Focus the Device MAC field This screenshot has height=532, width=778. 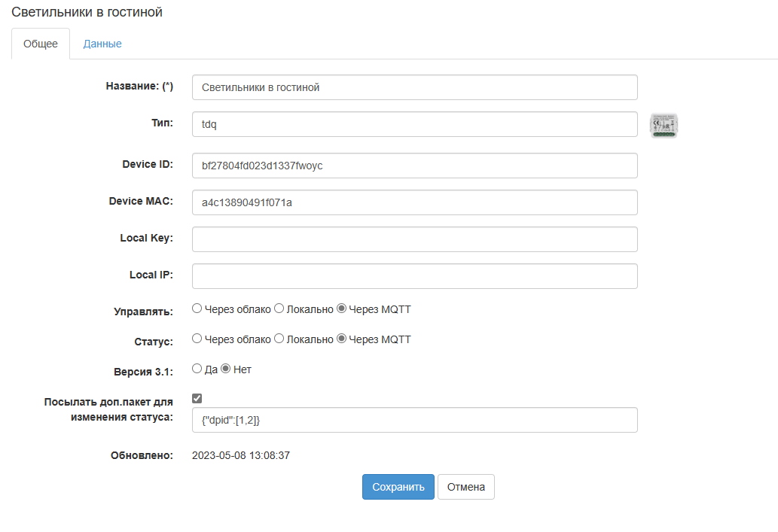[x=414, y=202]
